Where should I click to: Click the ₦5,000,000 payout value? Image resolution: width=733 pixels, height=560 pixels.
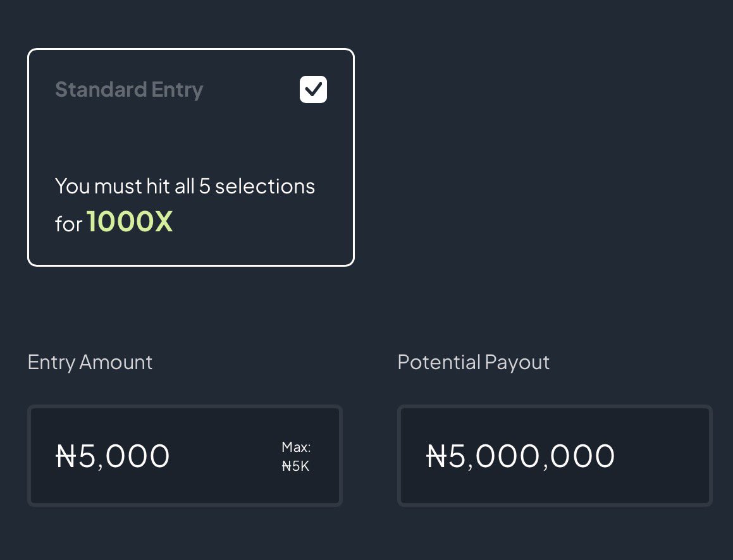tap(520, 456)
